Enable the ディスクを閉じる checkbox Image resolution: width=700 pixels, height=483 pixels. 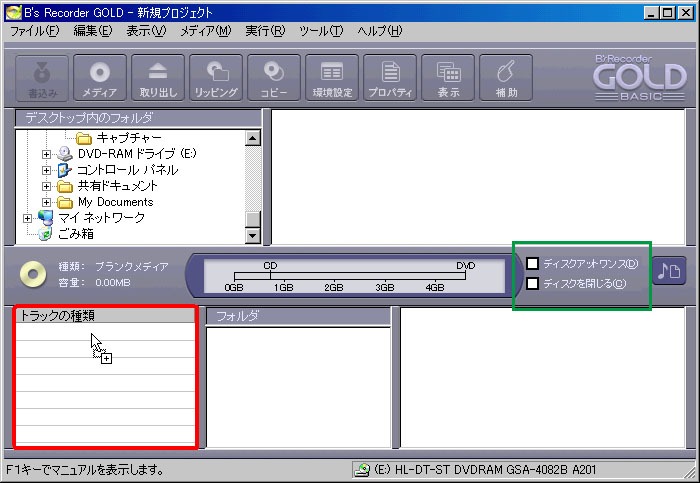coord(532,283)
